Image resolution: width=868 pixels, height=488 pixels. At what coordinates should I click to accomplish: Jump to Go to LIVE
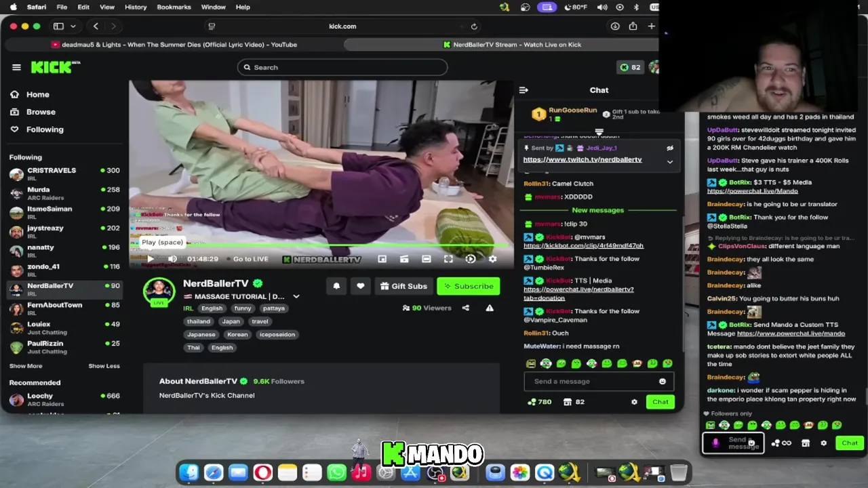[x=250, y=259]
